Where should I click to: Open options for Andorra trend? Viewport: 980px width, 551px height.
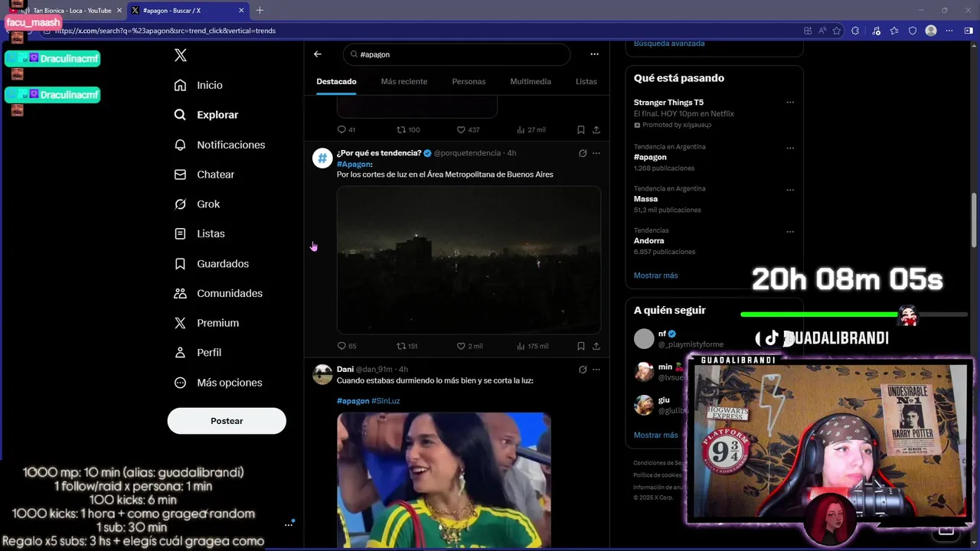pyautogui.click(x=790, y=232)
